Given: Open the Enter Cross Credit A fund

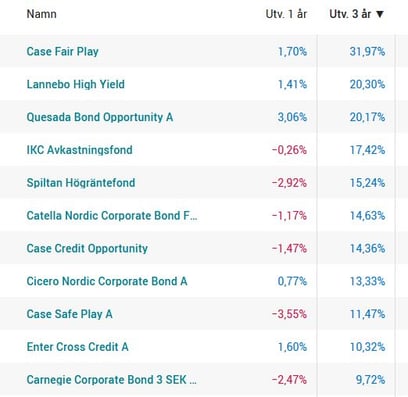Looking at the screenshot, I should [77, 347].
